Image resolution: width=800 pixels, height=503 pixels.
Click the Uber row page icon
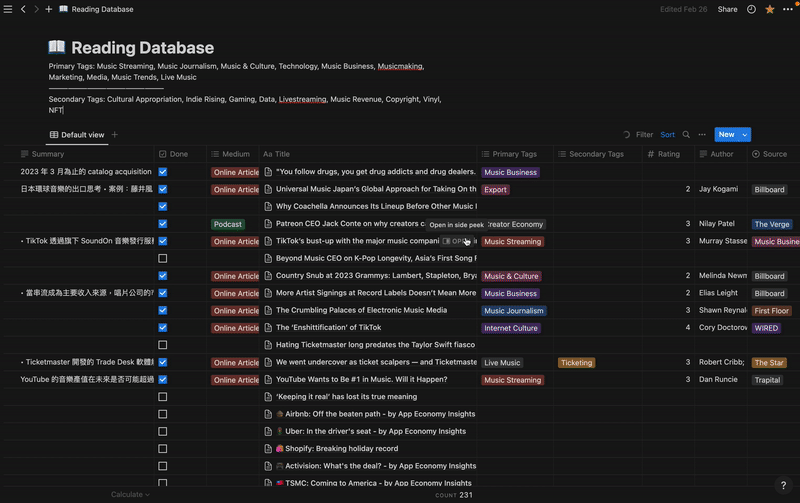(268, 431)
